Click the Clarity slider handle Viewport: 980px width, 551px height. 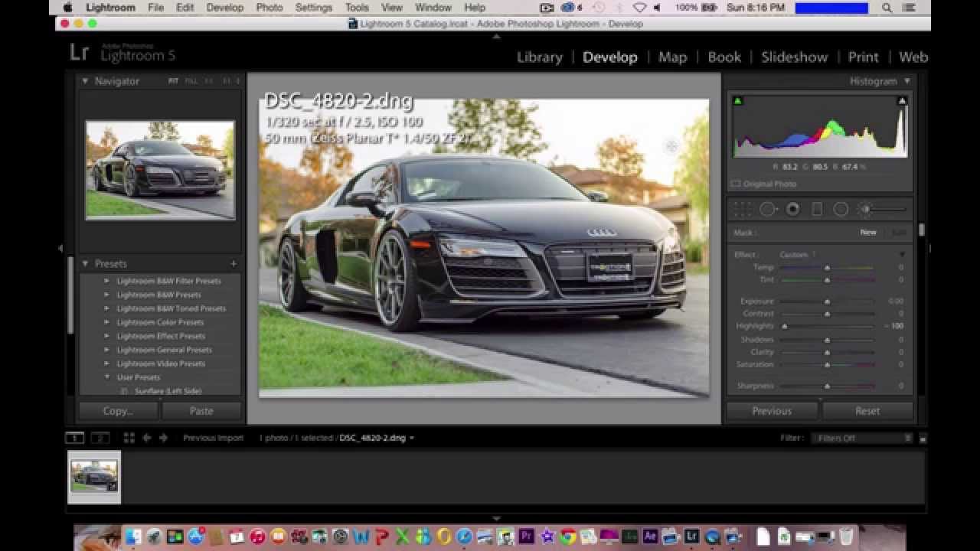(x=827, y=352)
